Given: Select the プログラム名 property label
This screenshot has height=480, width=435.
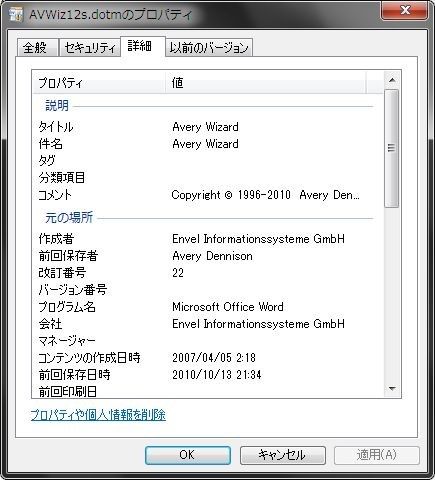Looking at the screenshot, I should 67,307.
